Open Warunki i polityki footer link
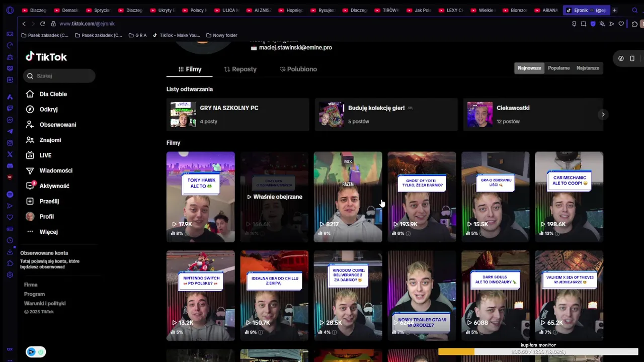 click(45, 304)
